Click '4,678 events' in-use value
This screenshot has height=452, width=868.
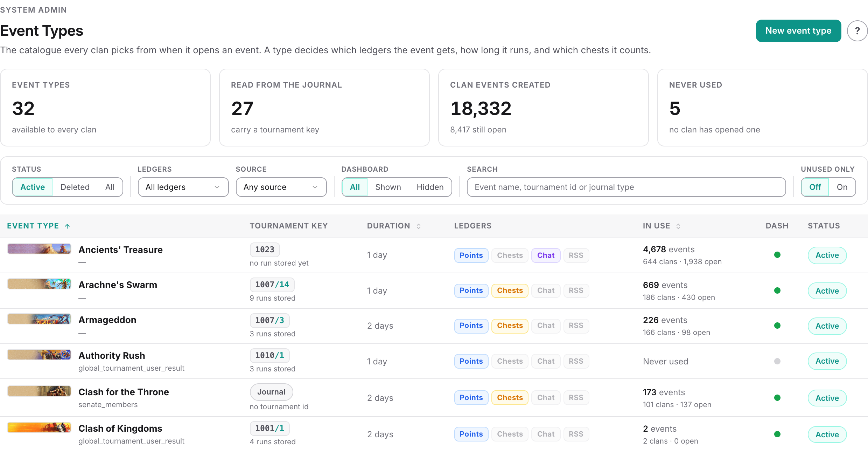(668, 249)
